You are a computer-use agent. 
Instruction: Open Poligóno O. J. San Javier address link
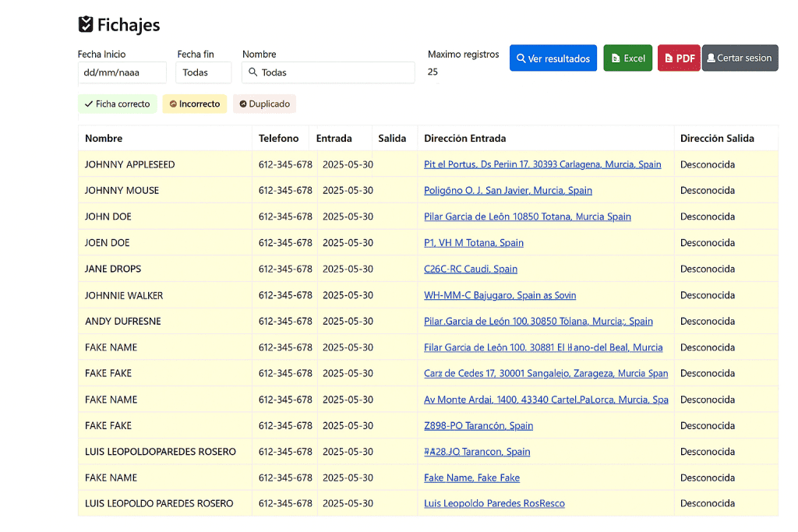point(507,191)
